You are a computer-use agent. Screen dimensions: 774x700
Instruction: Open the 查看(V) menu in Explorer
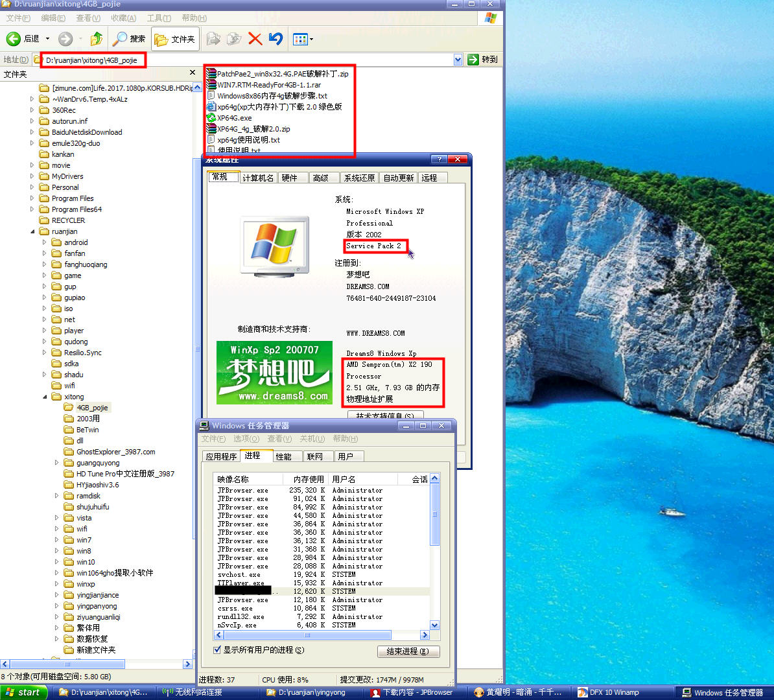(88, 18)
